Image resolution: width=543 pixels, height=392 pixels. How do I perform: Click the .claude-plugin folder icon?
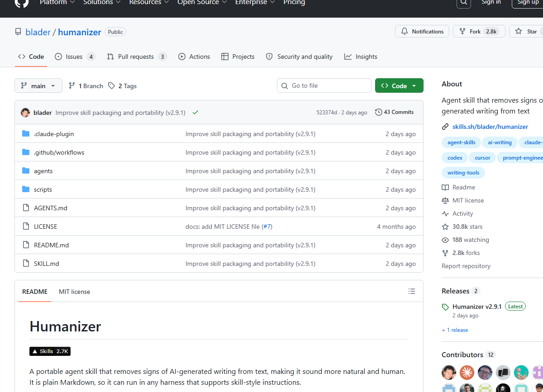point(26,134)
